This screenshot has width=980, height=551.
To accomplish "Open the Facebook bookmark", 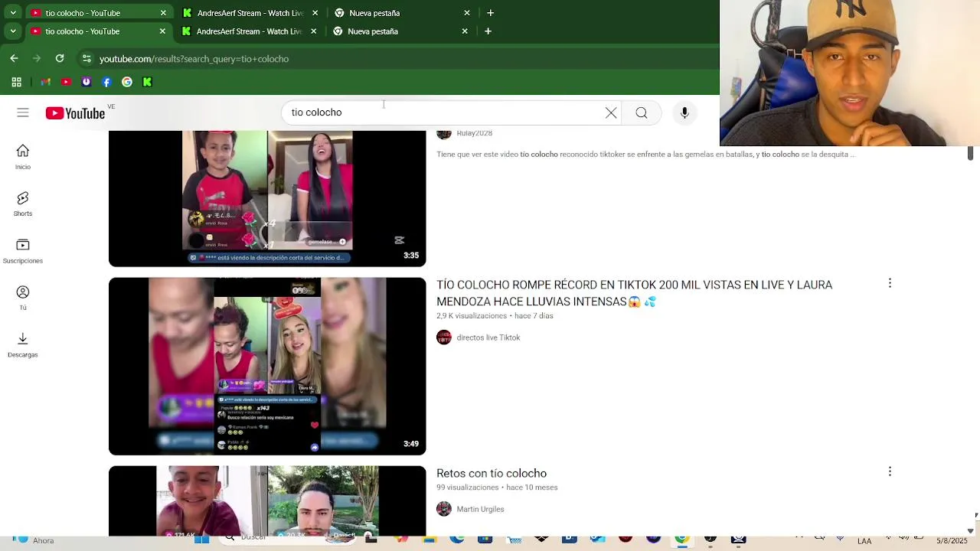I will point(106,82).
